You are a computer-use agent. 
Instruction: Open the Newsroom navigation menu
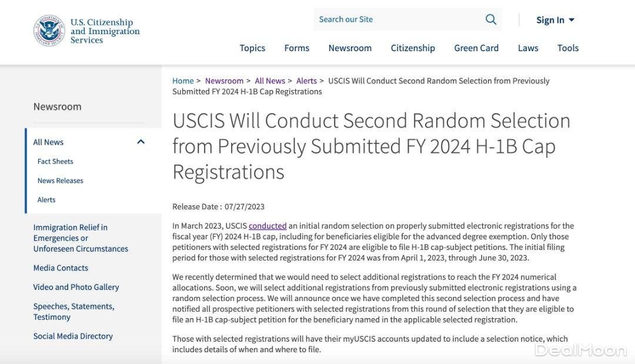tap(350, 48)
